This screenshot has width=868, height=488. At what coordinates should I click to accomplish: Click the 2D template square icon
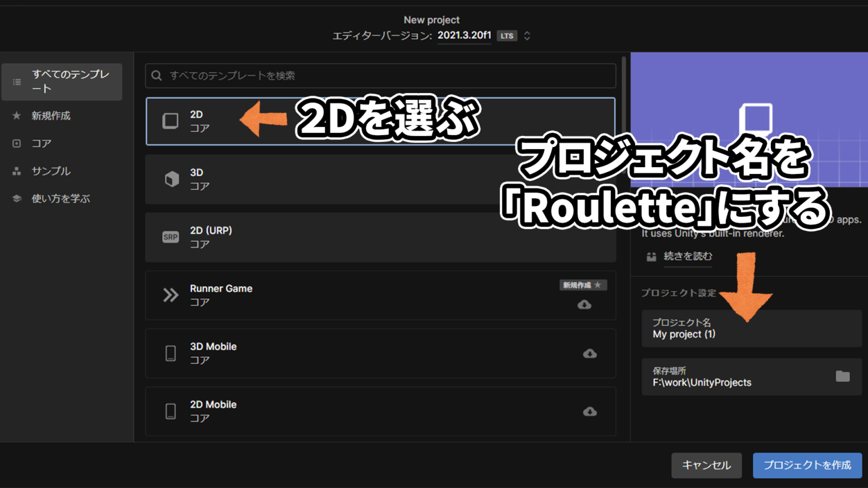pyautogui.click(x=170, y=120)
